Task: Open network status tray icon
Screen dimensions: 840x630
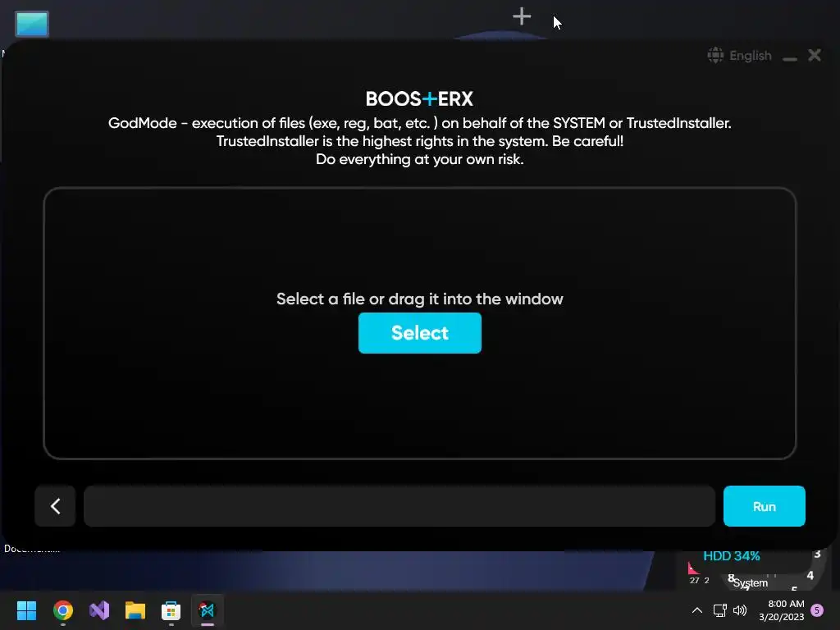Action: (x=719, y=610)
